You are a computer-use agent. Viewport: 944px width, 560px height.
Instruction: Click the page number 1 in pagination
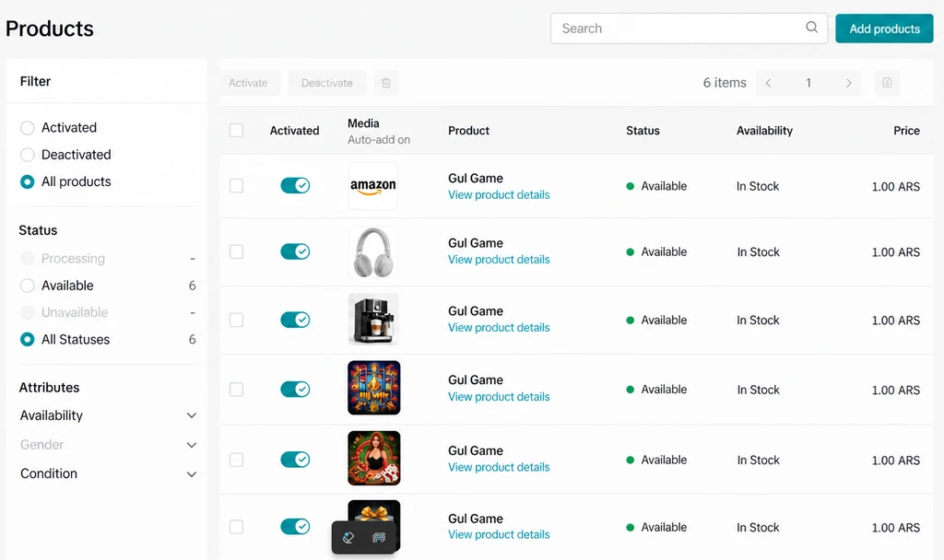(x=808, y=83)
